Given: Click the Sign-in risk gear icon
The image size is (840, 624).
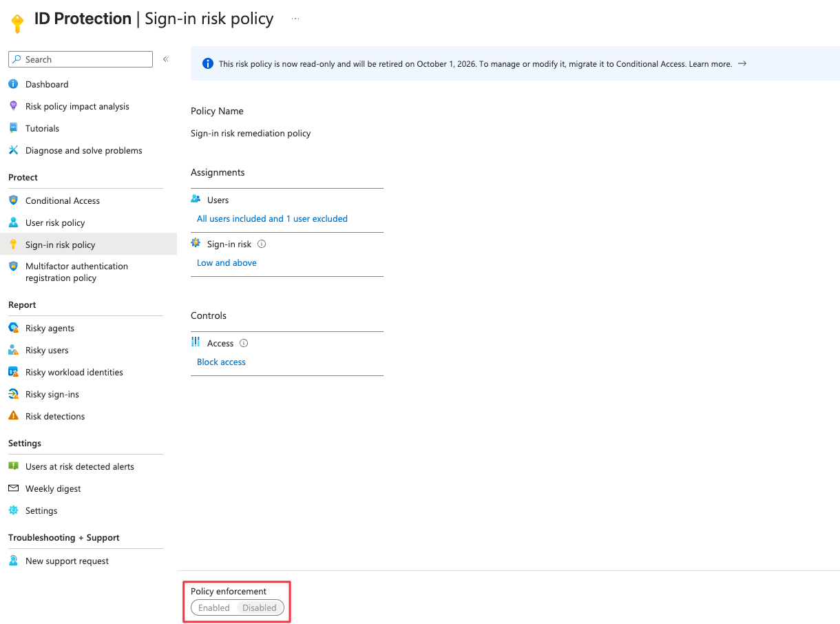Looking at the screenshot, I should click(196, 243).
